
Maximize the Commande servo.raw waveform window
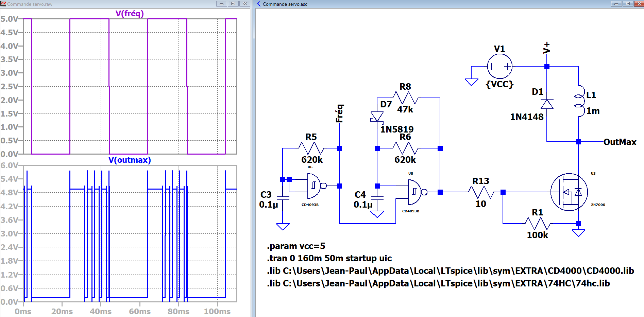click(233, 4)
